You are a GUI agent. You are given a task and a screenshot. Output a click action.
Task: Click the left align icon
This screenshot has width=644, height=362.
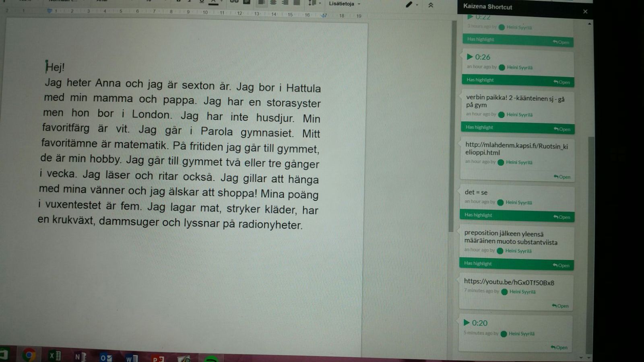click(x=261, y=2)
